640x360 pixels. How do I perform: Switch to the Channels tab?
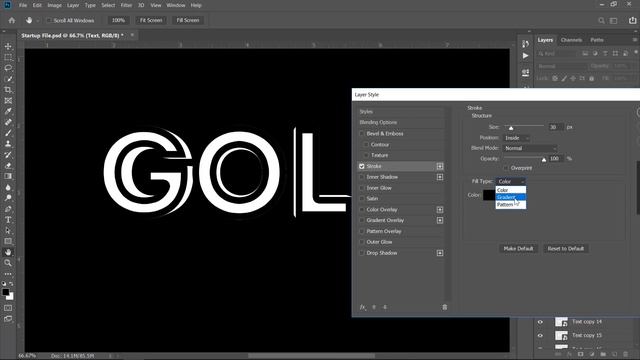[x=571, y=40]
